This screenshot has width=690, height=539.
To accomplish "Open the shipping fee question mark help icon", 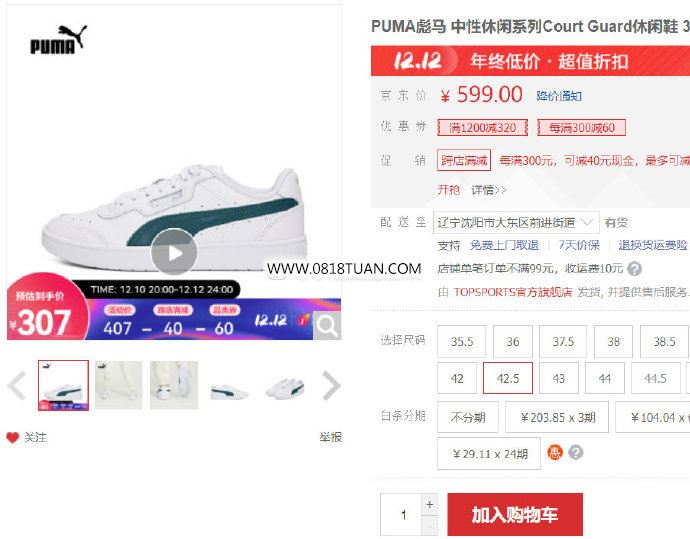I will [634, 268].
